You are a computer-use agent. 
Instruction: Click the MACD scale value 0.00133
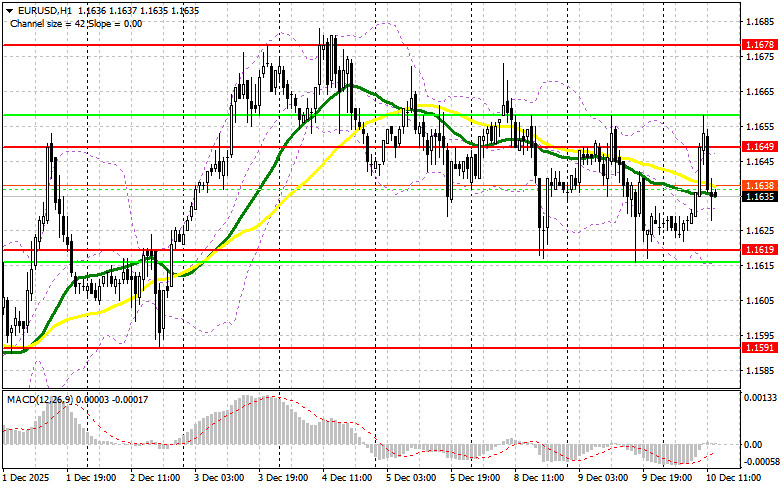(760, 397)
